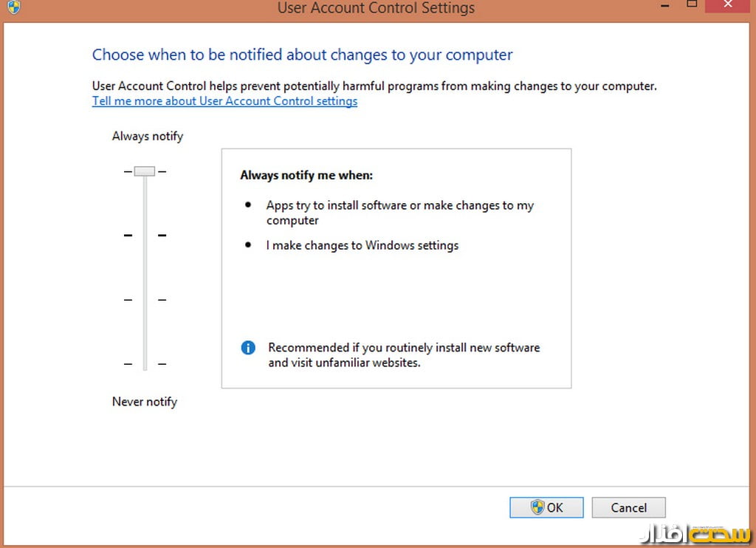Open the 'Tell me more about User Account Control settings' link
This screenshot has height=548, width=756.
[224, 101]
